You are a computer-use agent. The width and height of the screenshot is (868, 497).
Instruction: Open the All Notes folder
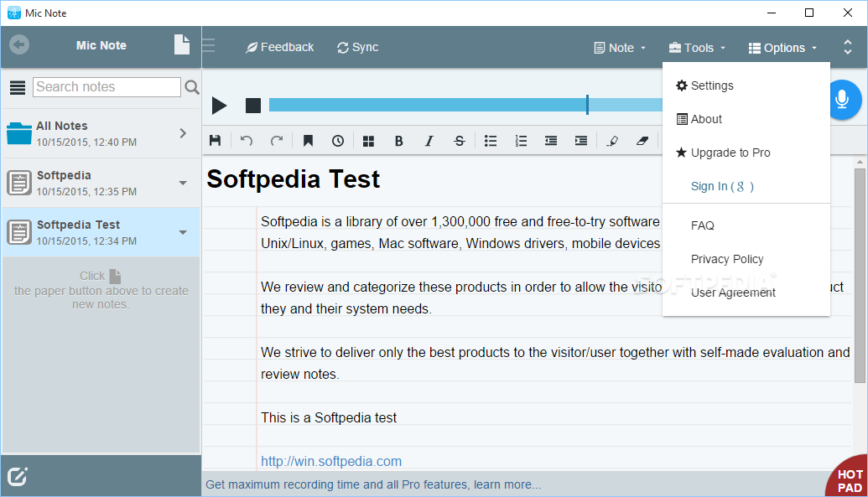pyautogui.click(x=101, y=133)
